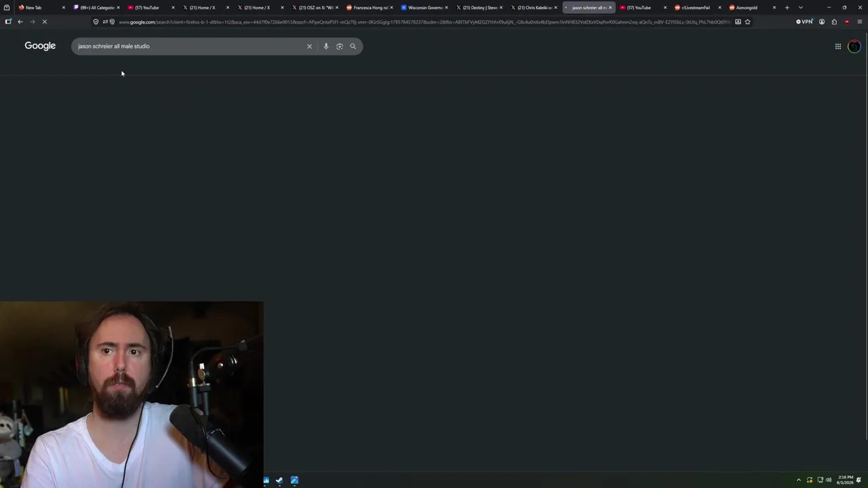Open the Google apps grid
The height and width of the screenshot is (488, 868).
(838, 46)
